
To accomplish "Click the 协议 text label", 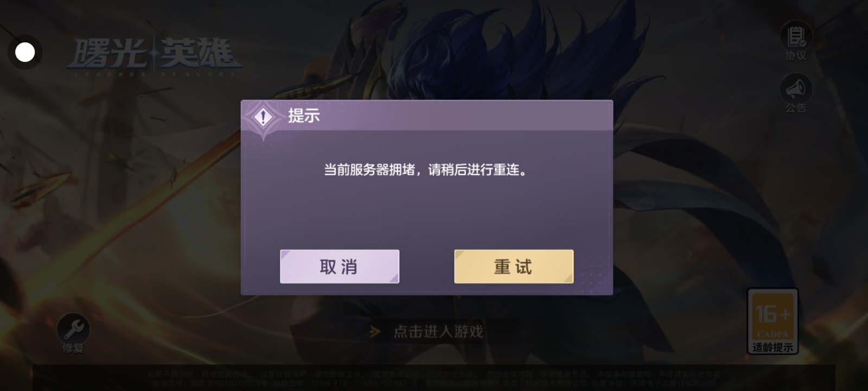I will pyautogui.click(x=796, y=55).
